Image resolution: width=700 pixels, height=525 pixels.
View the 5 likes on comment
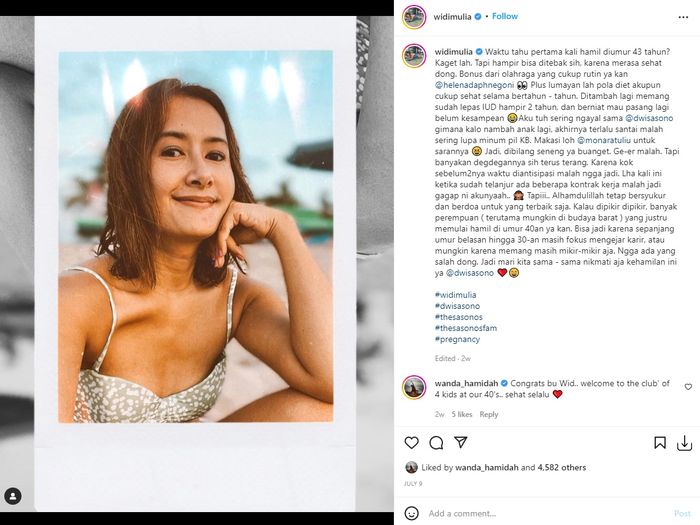[461, 414]
